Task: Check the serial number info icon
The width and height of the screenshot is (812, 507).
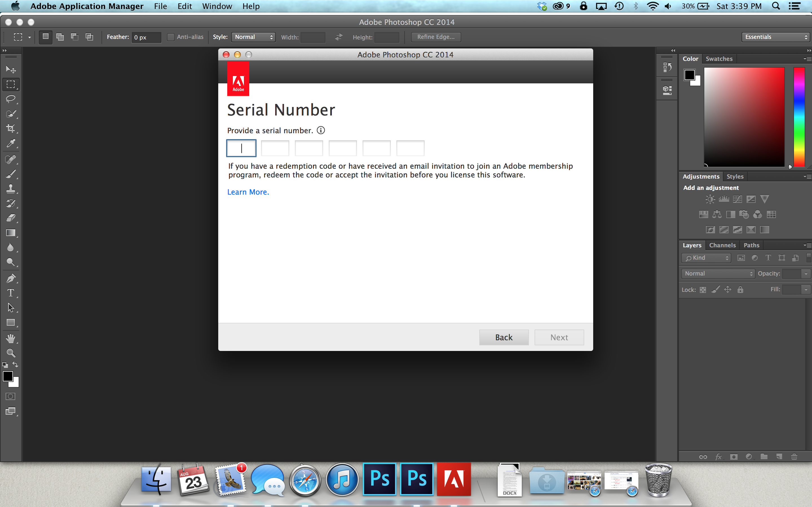Action: (x=320, y=130)
